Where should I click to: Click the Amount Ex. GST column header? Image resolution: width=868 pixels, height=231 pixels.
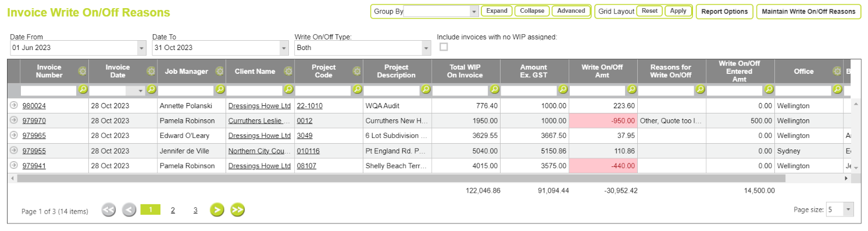coord(534,71)
